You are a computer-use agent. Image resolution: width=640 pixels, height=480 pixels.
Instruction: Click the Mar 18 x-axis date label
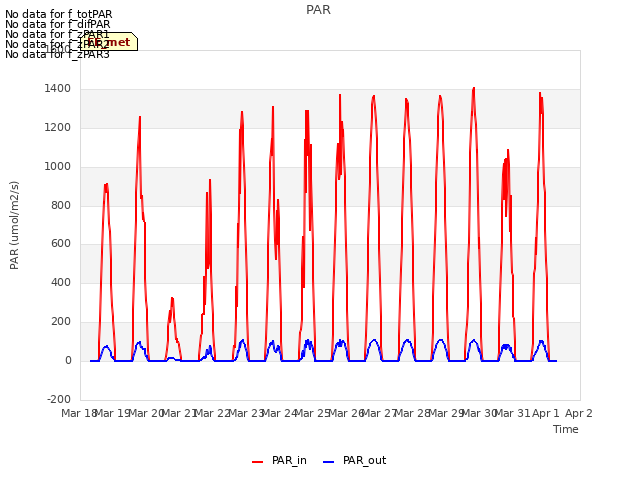click(79, 413)
